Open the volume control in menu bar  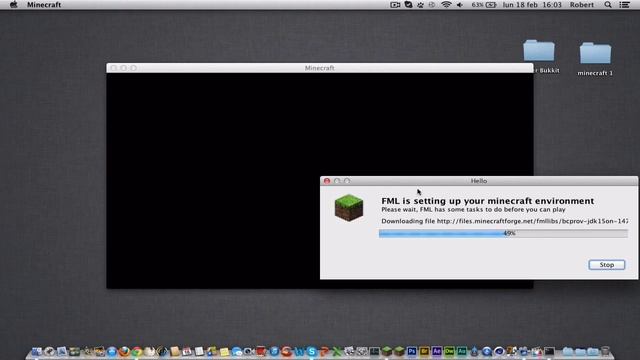point(460,5)
